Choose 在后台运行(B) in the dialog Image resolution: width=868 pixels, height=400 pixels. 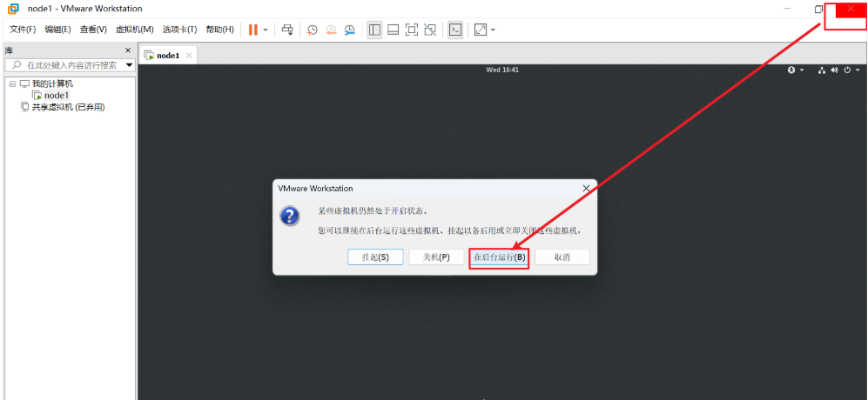coord(500,257)
